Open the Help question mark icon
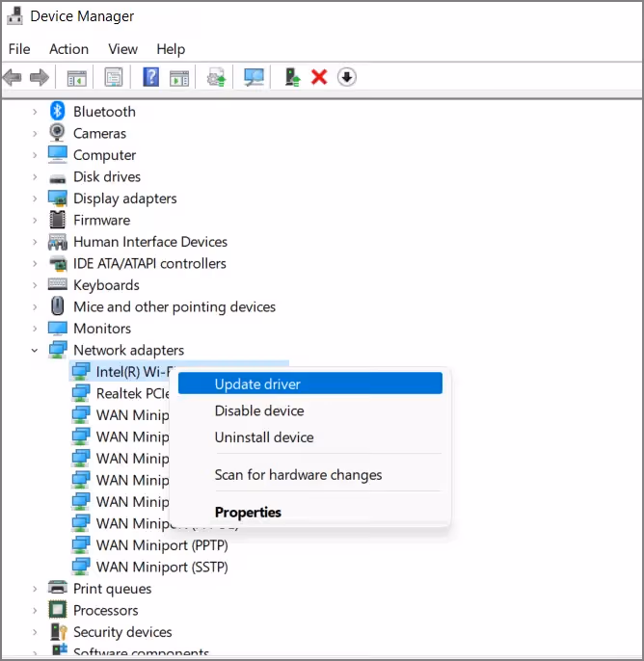The width and height of the screenshot is (644, 661). pyautogui.click(x=151, y=77)
